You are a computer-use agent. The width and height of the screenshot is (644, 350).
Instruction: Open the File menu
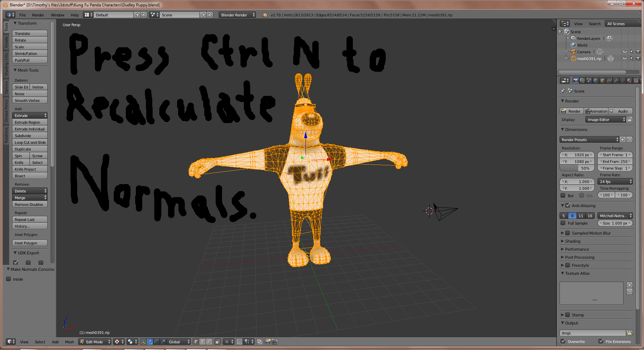pyautogui.click(x=22, y=15)
